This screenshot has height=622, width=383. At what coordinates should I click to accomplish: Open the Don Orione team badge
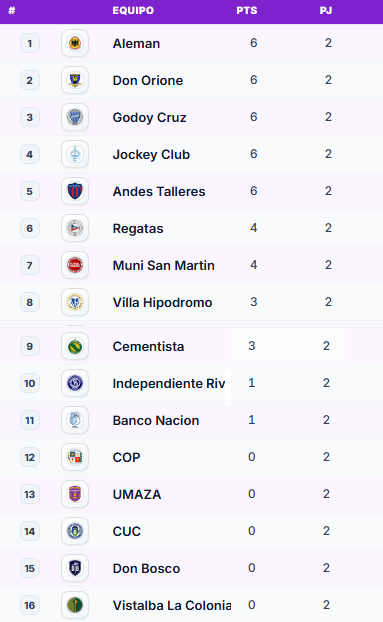point(75,80)
